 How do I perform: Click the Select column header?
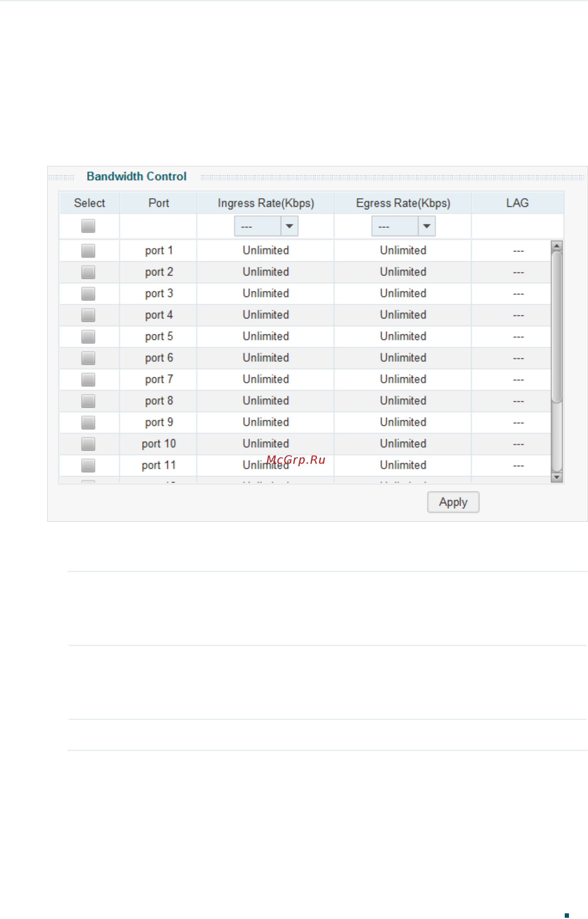(x=89, y=203)
